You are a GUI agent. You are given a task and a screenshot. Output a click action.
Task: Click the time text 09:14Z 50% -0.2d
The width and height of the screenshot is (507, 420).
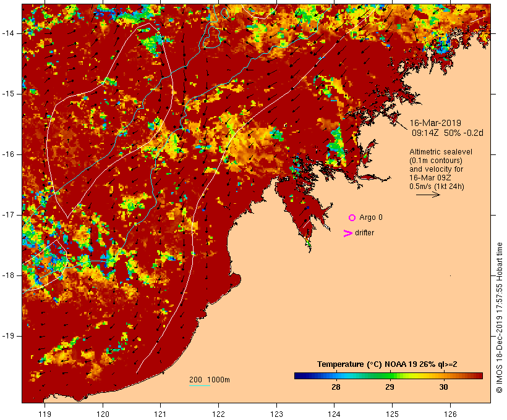click(x=448, y=133)
